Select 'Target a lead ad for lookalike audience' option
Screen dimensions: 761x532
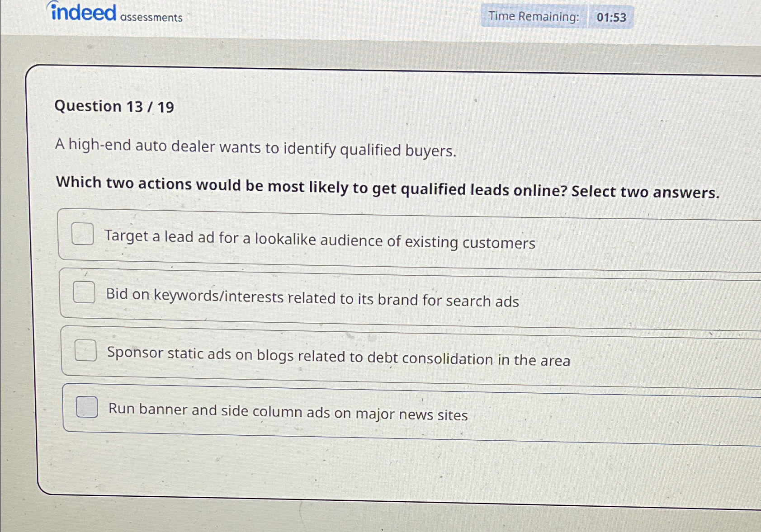[x=320, y=241]
